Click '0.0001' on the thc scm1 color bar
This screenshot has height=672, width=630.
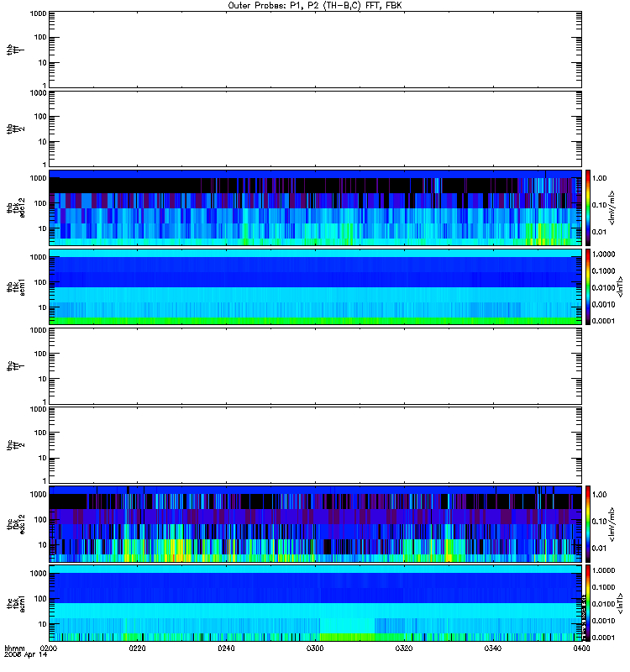[x=603, y=638]
